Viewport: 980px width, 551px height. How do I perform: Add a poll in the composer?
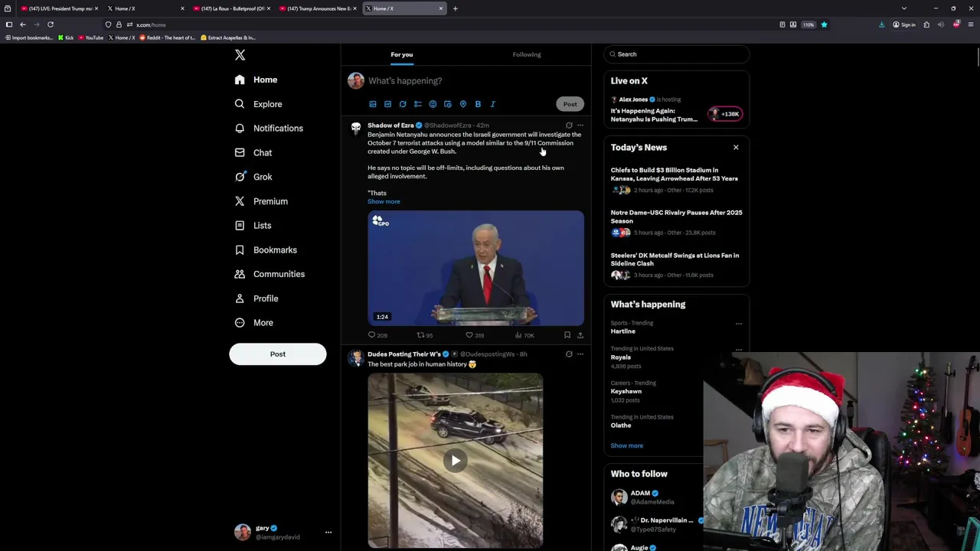click(x=418, y=104)
